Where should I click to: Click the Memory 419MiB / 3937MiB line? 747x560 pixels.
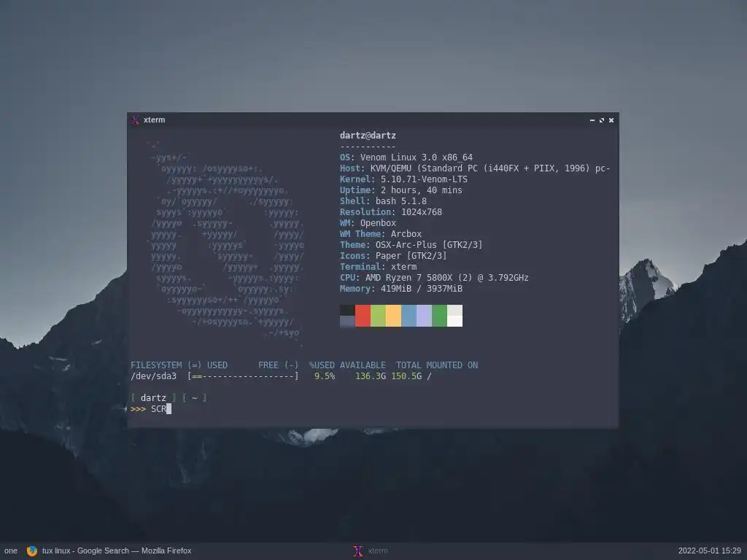(x=401, y=289)
